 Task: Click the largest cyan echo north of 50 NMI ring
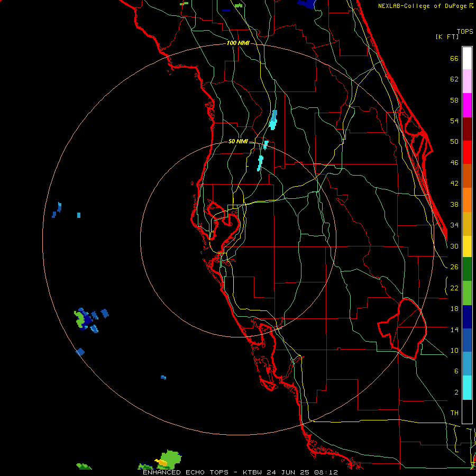coord(273,120)
